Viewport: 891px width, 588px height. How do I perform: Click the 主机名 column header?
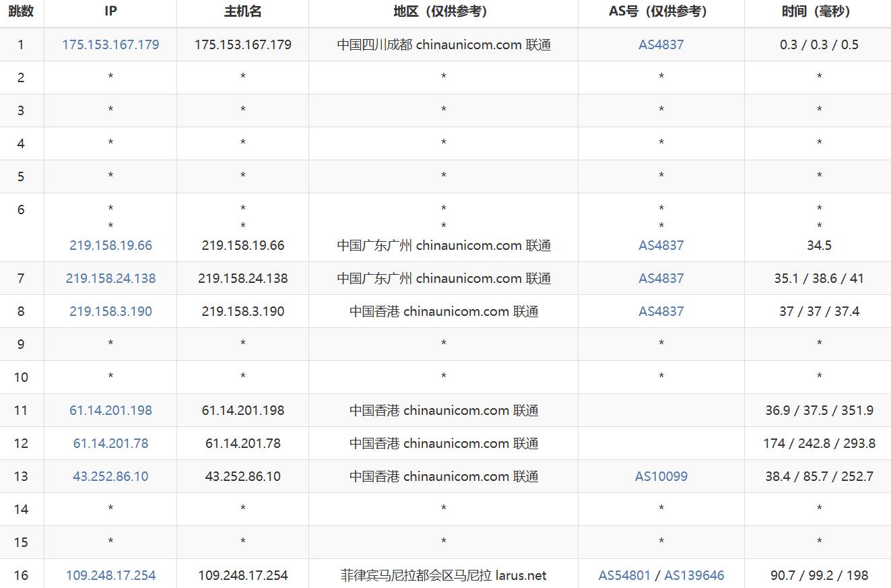coord(242,11)
